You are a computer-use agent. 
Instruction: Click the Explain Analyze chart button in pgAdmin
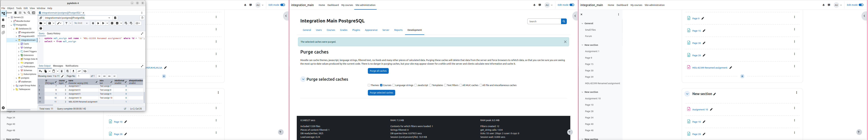click(x=117, y=23)
